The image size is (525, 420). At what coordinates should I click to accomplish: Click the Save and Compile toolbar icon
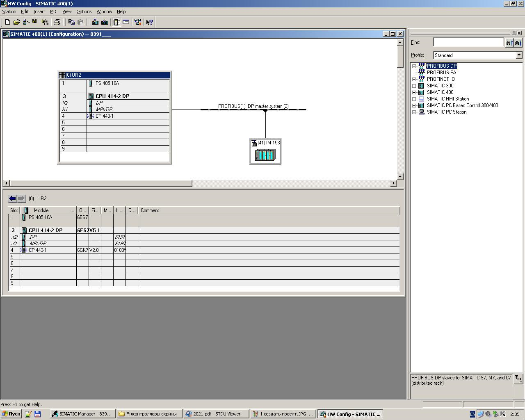(45, 22)
